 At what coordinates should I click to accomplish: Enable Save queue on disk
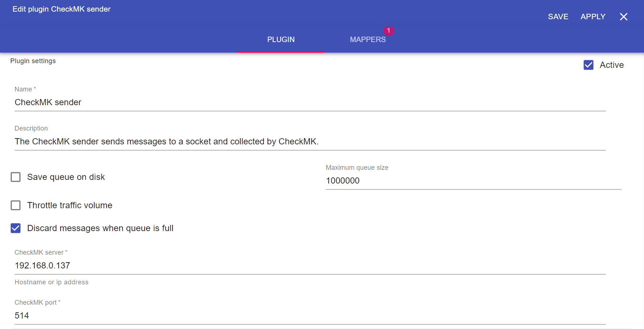[16, 177]
